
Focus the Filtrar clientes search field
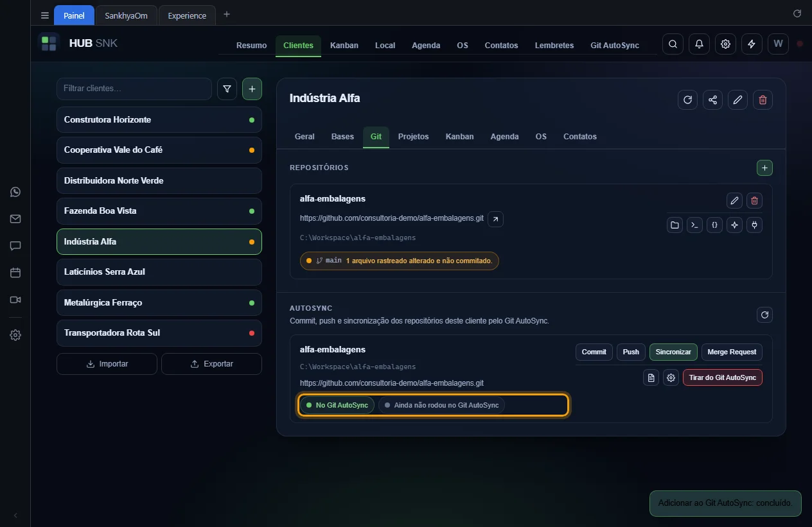134,89
